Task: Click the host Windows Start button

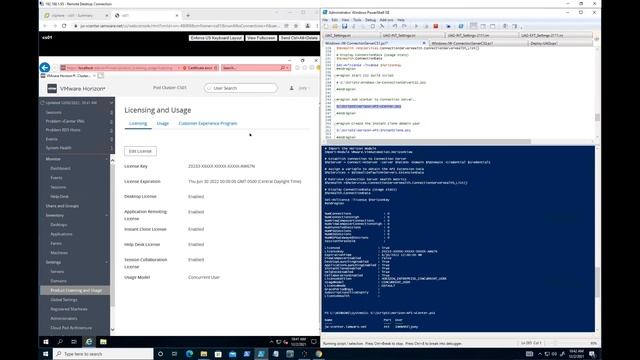Action: [46, 354]
